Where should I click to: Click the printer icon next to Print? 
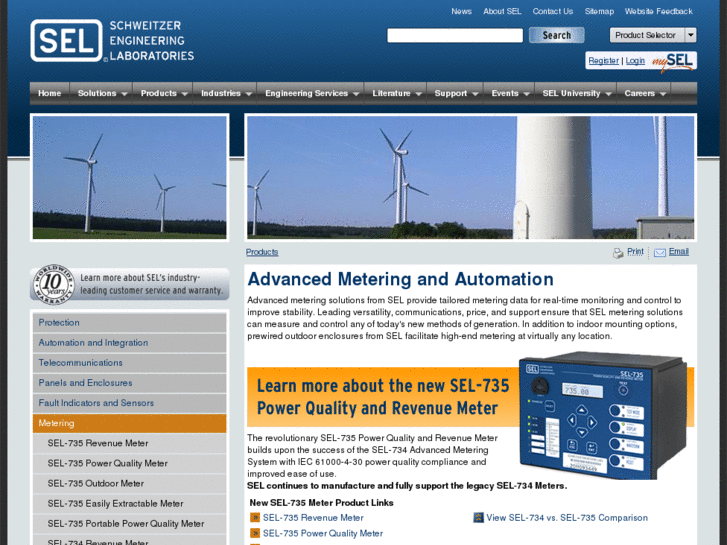pos(618,253)
